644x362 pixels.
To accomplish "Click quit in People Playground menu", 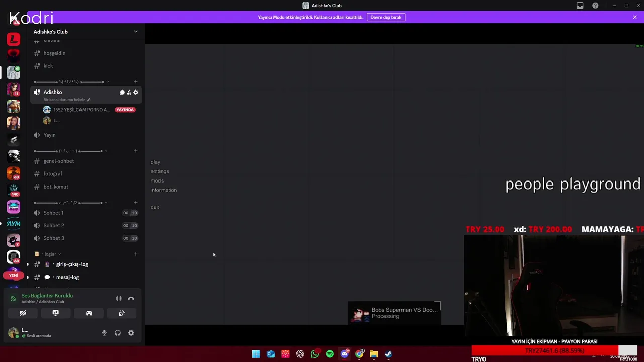I will pyautogui.click(x=155, y=207).
